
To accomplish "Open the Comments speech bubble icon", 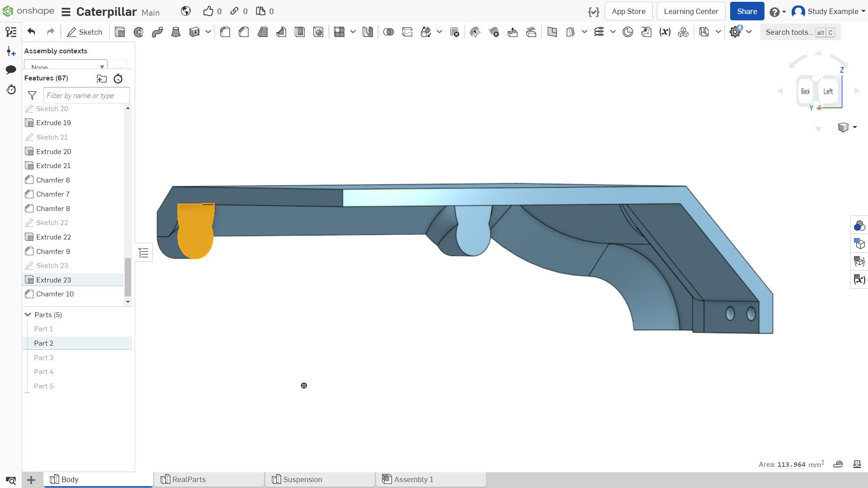I will pyautogui.click(x=11, y=70).
